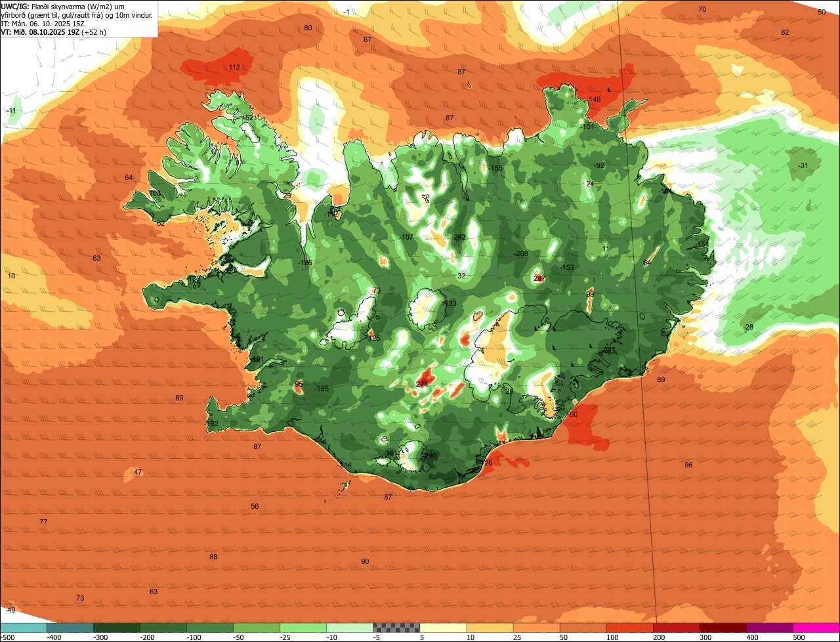Click the flux value '47' southwest of Iceland
This screenshot has height=642, width=840.
coord(137,473)
